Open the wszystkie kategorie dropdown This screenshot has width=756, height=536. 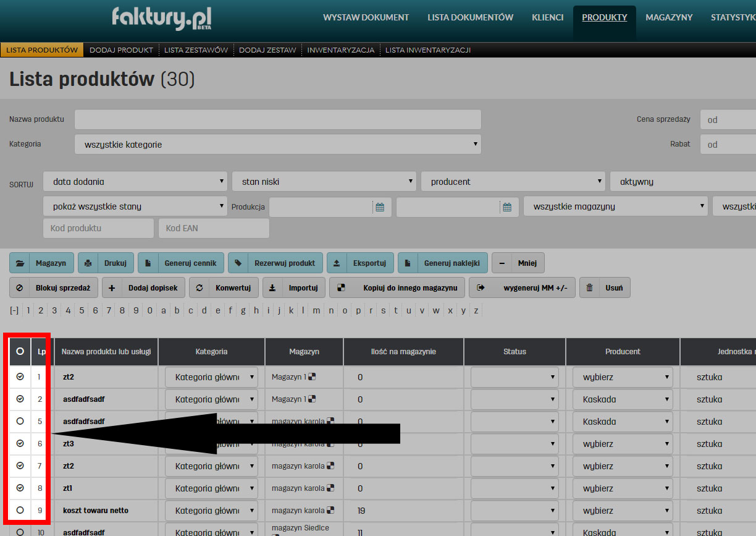(x=277, y=143)
